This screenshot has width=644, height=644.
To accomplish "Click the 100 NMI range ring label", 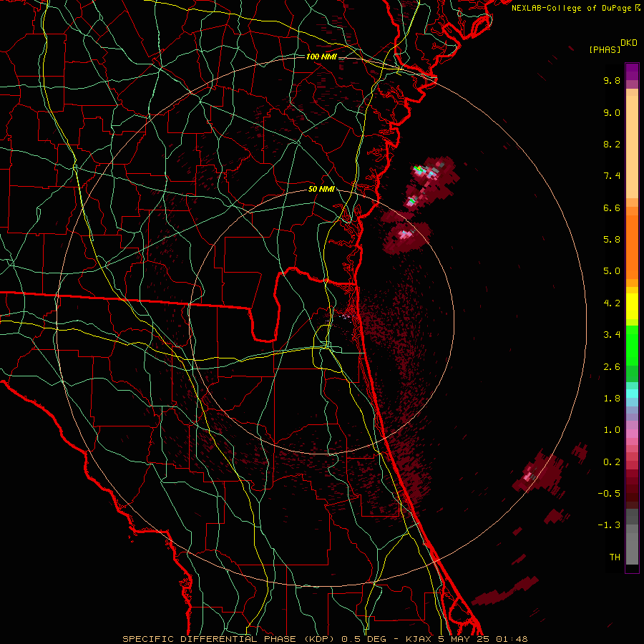I will pyautogui.click(x=321, y=57).
